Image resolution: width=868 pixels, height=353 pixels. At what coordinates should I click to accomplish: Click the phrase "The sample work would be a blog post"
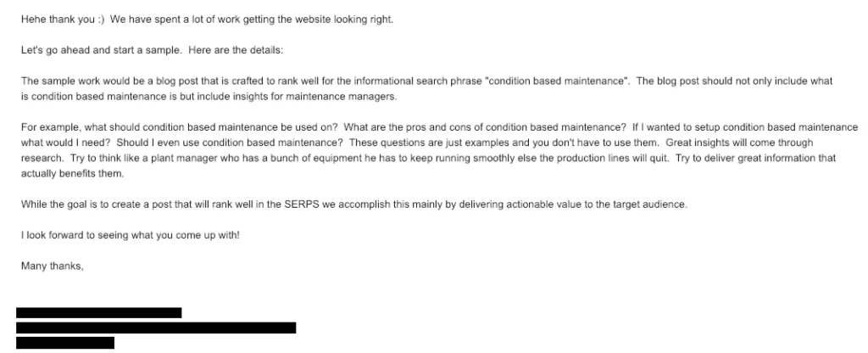tap(98, 81)
